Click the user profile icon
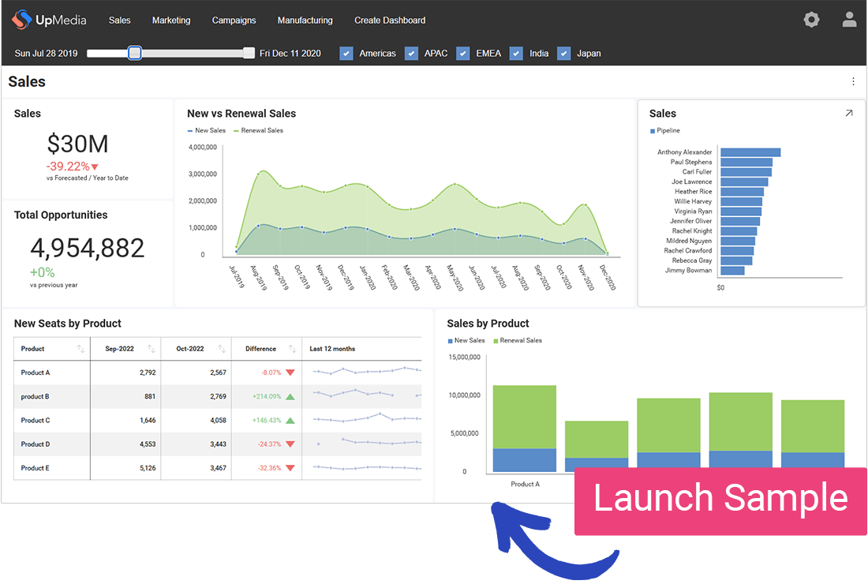868x588 pixels. point(849,19)
